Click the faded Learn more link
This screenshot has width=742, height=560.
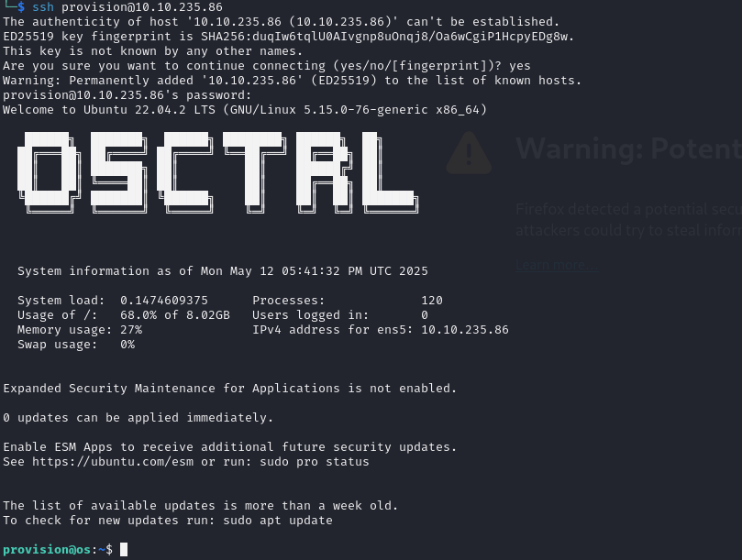point(557,265)
